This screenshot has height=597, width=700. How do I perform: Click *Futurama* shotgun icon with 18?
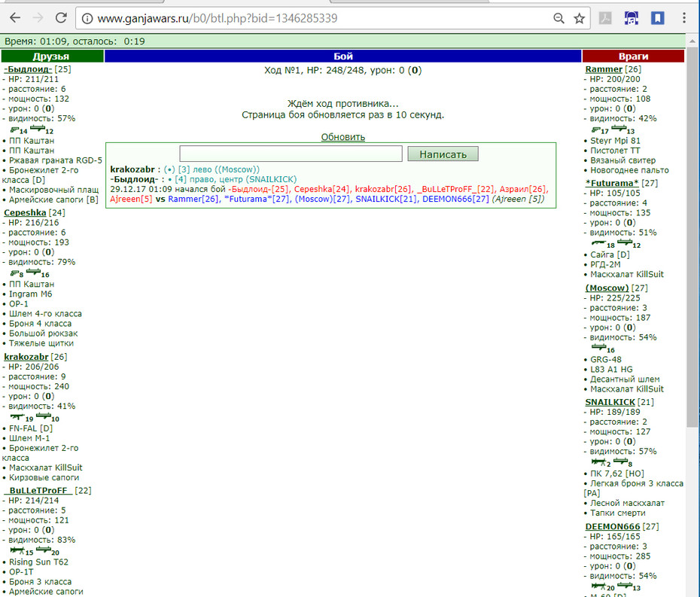click(598, 244)
